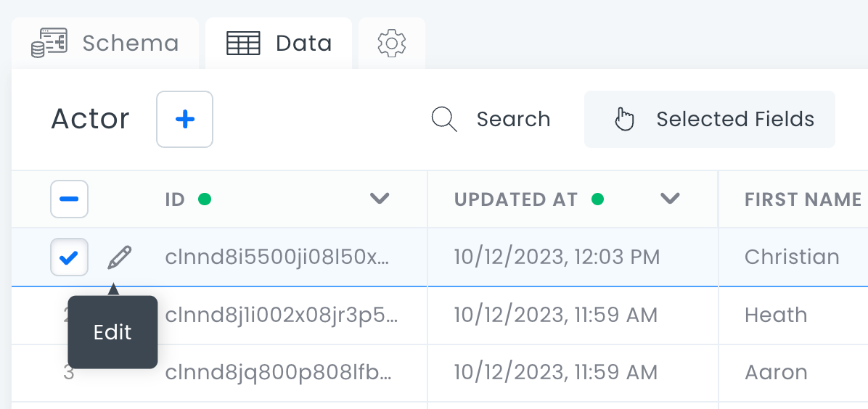Click the blue plus add Actor button
The height and width of the screenshot is (409, 868).
click(185, 119)
